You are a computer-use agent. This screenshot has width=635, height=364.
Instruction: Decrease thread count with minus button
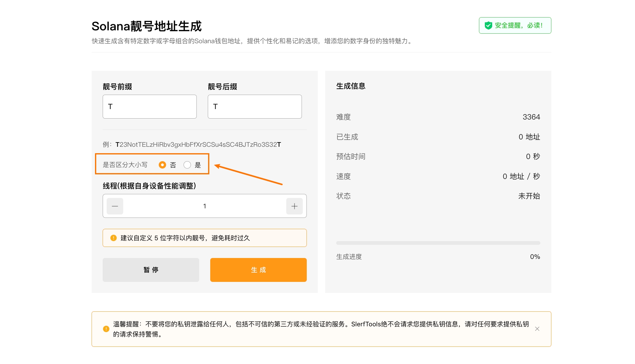pos(115,206)
